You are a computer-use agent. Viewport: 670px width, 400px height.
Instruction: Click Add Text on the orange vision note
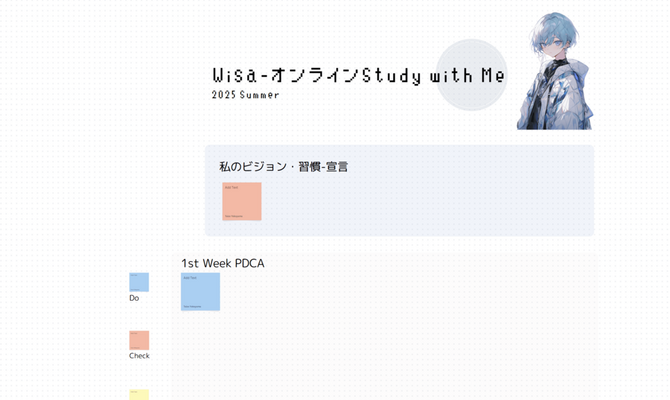231,187
